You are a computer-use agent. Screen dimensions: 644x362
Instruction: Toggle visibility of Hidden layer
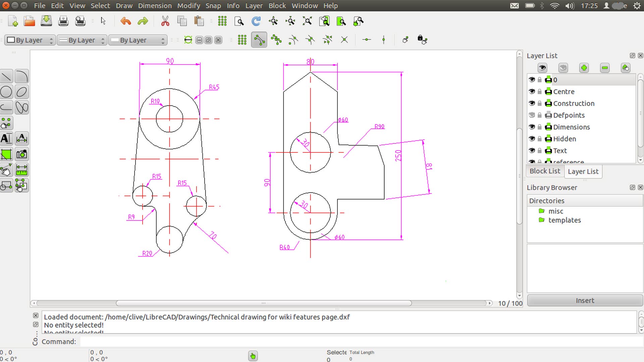click(x=532, y=138)
